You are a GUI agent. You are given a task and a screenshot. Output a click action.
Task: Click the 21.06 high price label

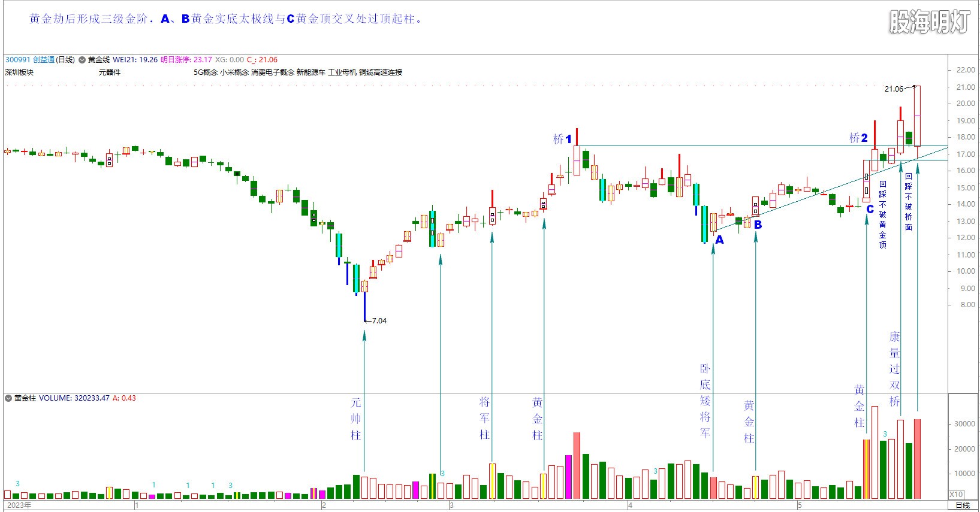tap(894, 89)
